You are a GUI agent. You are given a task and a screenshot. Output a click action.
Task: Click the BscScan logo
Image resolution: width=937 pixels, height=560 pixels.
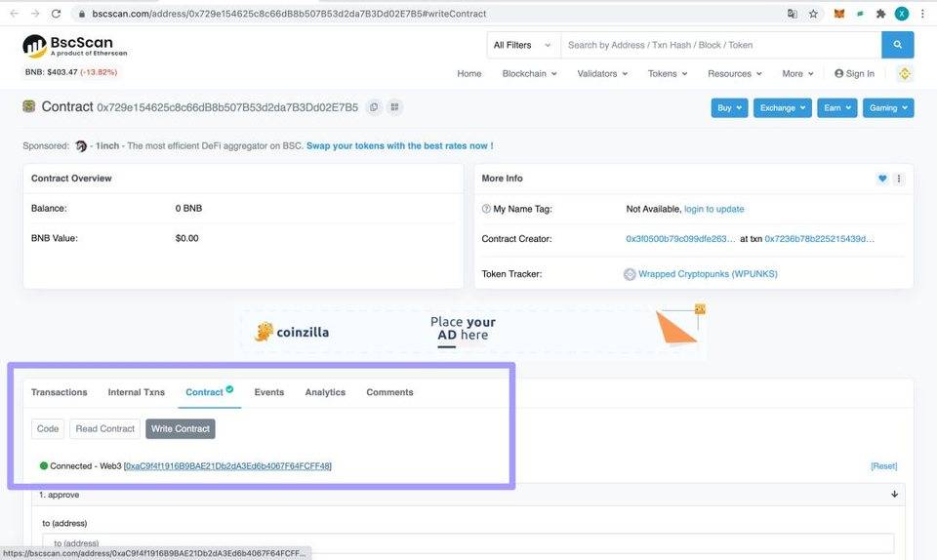click(75, 46)
